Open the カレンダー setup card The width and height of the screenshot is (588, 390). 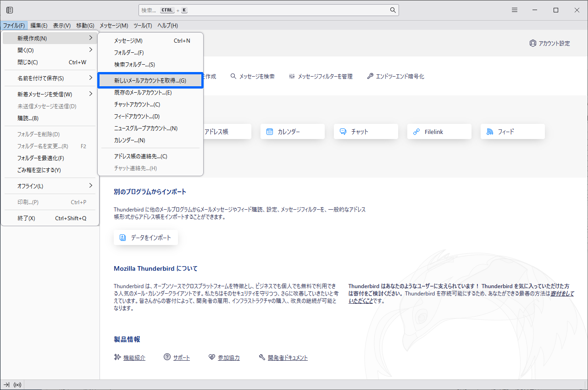[x=293, y=132]
